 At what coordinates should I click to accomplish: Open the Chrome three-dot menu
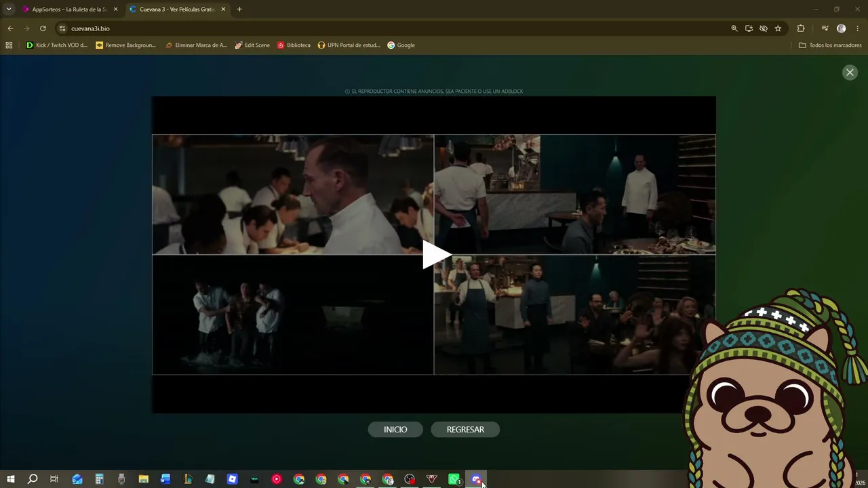859,28
